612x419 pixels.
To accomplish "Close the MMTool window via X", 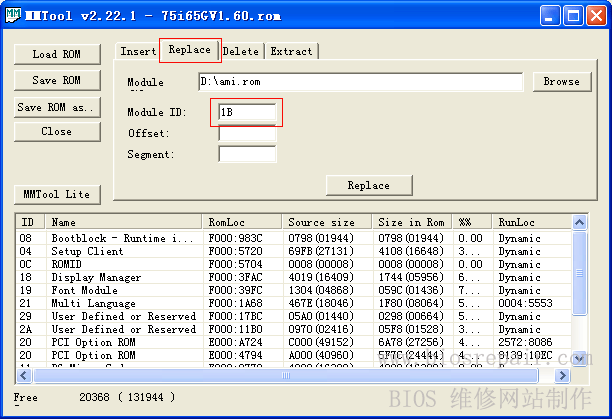I will coord(596,16).
